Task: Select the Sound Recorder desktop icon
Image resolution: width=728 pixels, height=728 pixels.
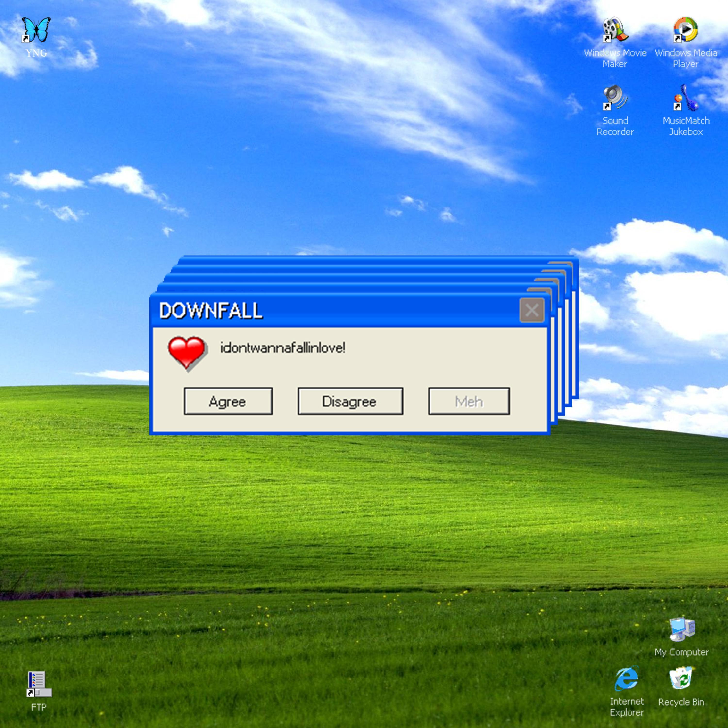Action: click(x=615, y=98)
